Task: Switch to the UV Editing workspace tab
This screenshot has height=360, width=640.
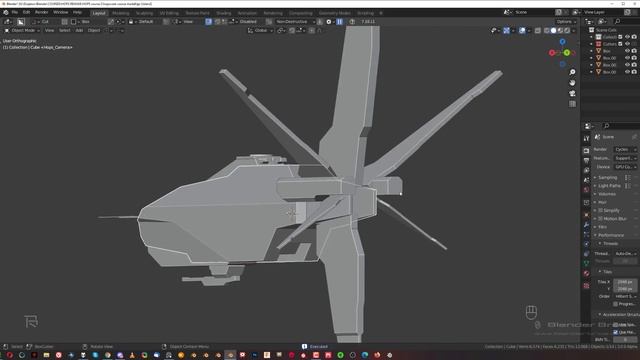Action: pos(169,13)
